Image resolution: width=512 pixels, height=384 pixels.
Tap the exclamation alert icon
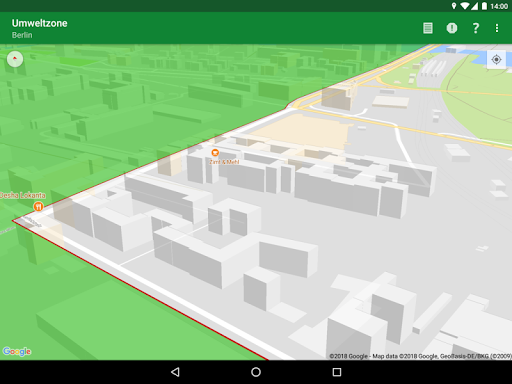[452, 28]
